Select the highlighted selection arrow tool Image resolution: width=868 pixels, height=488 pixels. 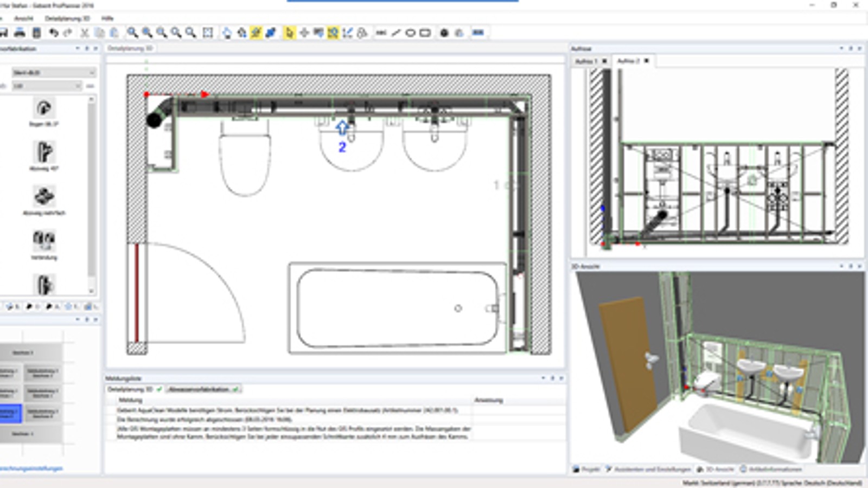click(290, 33)
